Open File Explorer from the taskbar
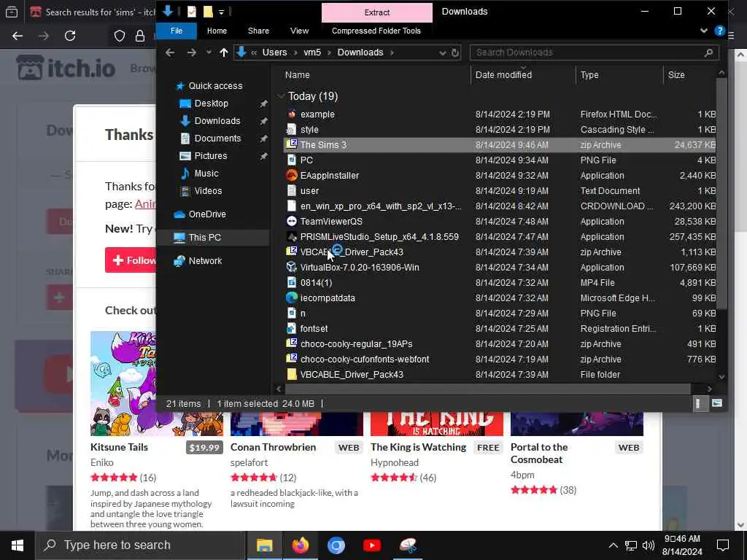The width and height of the screenshot is (747, 560). (x=264, y=545)
